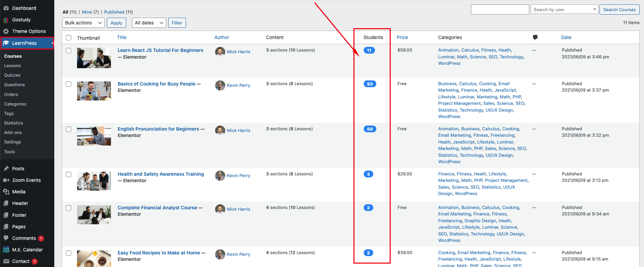Open Lessons submenu item
Viewport: 644px width, 267px height.
13,66
